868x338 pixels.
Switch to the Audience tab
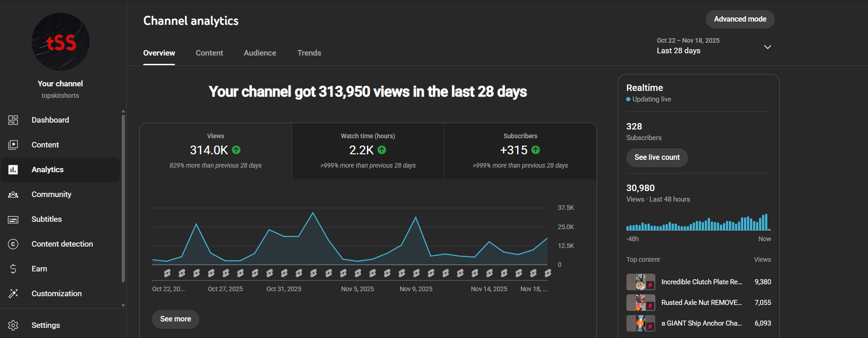260,53
